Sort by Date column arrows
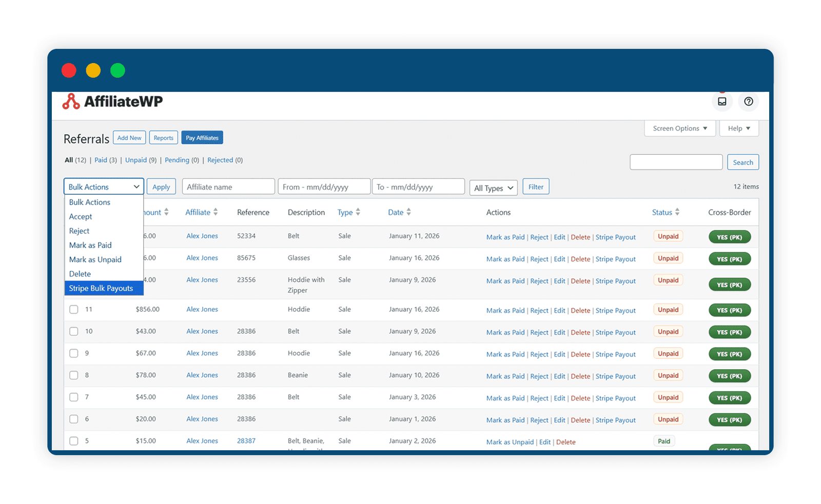821x504 pixels. (x=408, y=212)
